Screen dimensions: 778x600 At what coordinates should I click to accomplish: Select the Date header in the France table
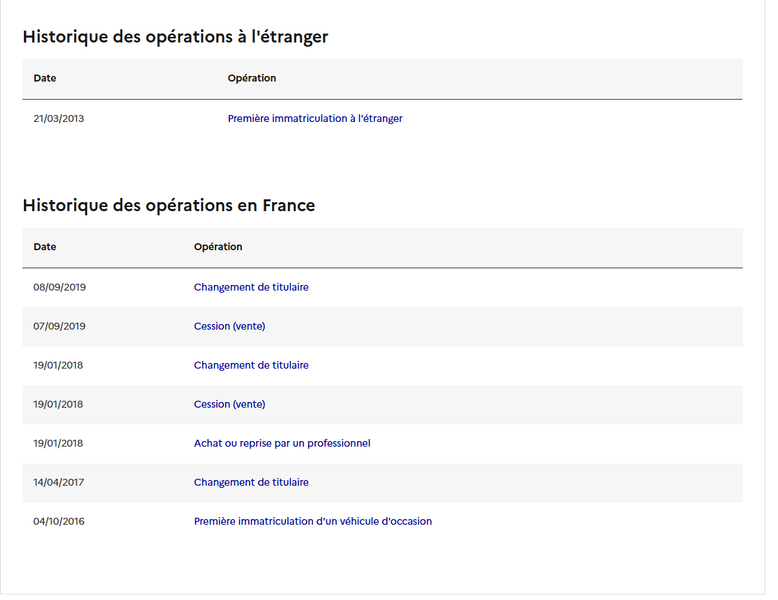tap(45, 247)
